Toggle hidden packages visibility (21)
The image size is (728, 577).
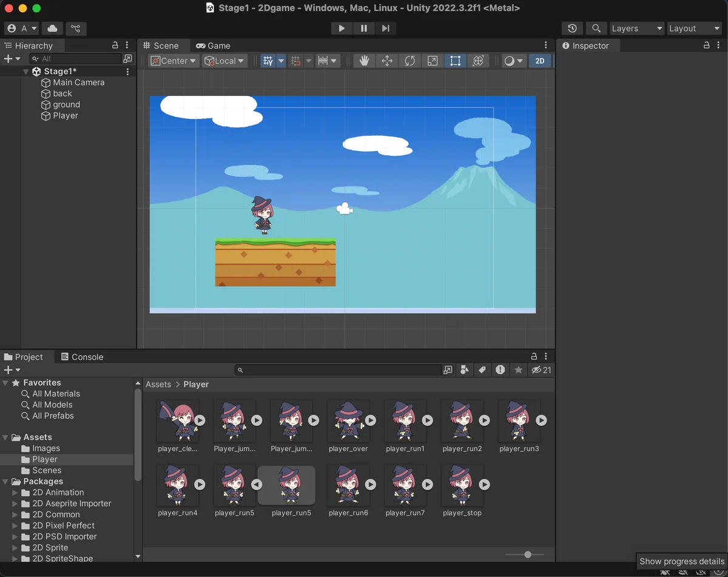[541, 369]
